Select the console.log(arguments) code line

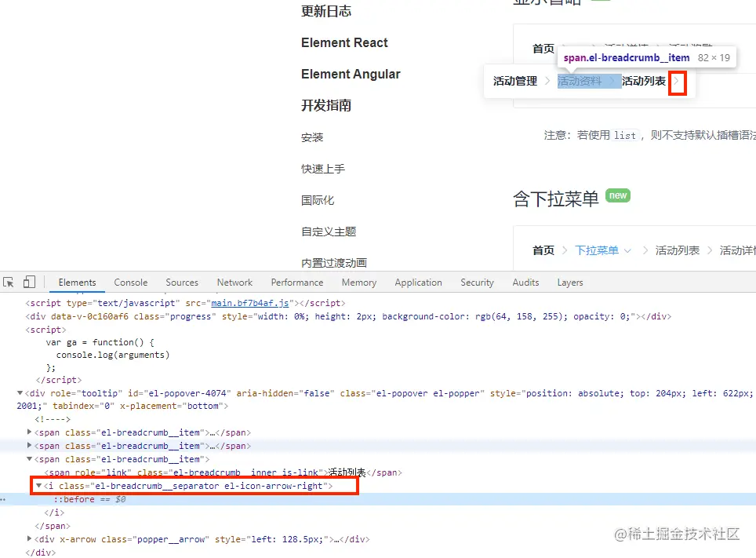pos(113,355)
